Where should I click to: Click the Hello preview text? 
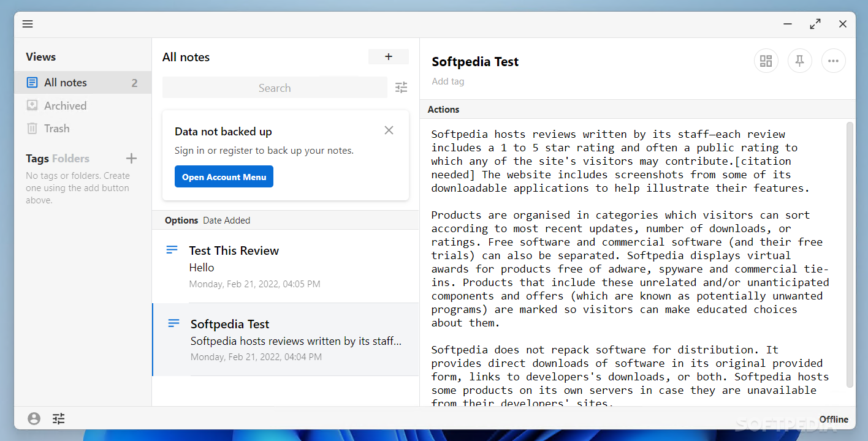[x=202, y=268]
